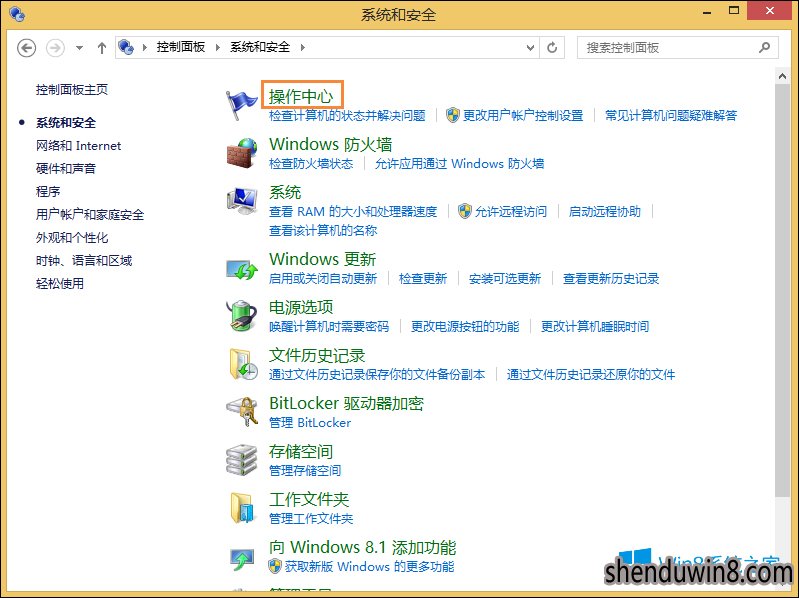The width and height of the screenshot is (799, 598).
Task: Click 启动远程协助 link
Action: click(605, 211)
